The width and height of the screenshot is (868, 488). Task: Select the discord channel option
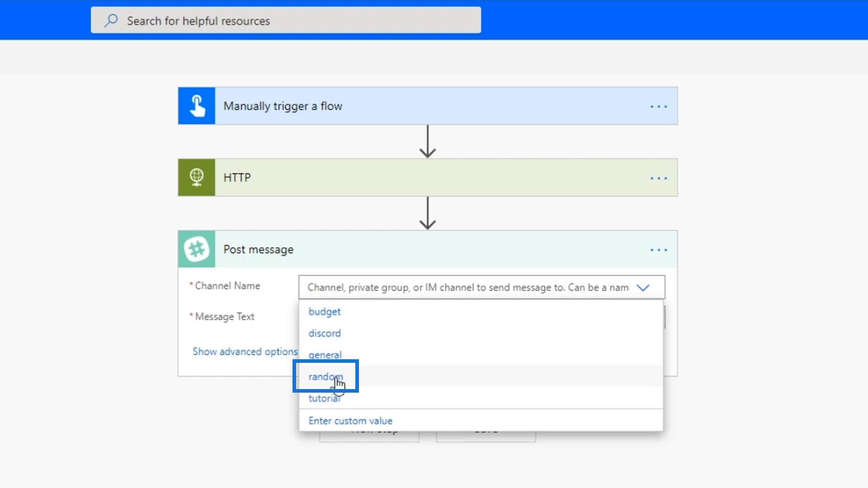click(324, 333)
